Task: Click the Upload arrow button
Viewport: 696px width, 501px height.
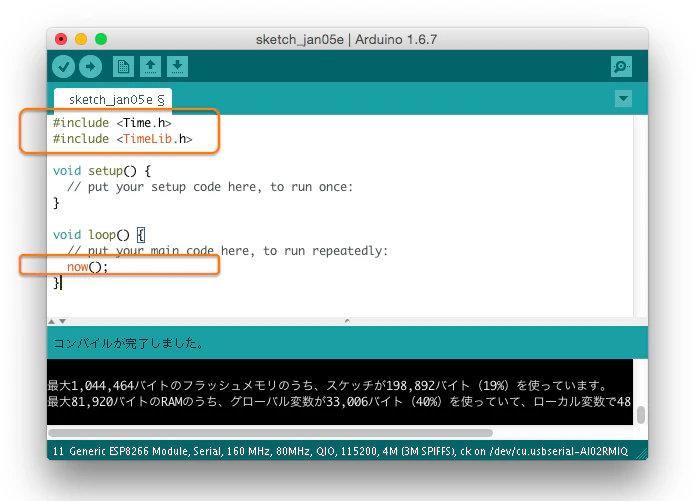Action: (91, 67)
